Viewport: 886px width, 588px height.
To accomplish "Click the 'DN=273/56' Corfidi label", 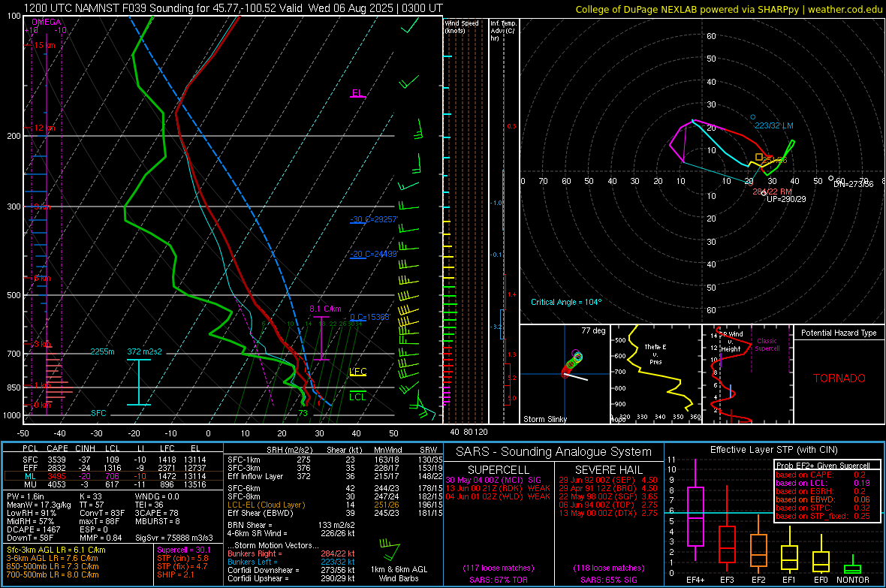I will pos(853,184).
